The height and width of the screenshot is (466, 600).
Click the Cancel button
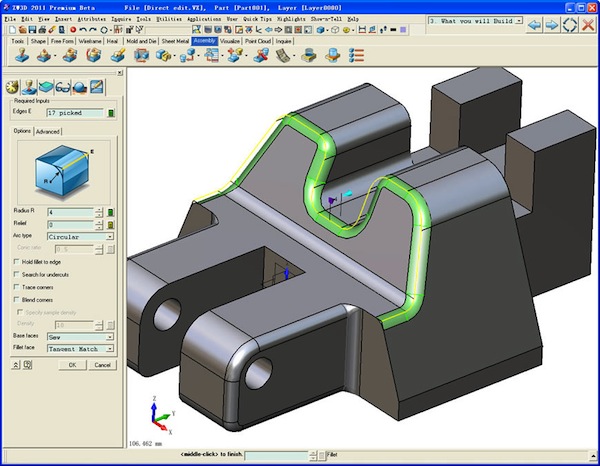click(102, 365)
